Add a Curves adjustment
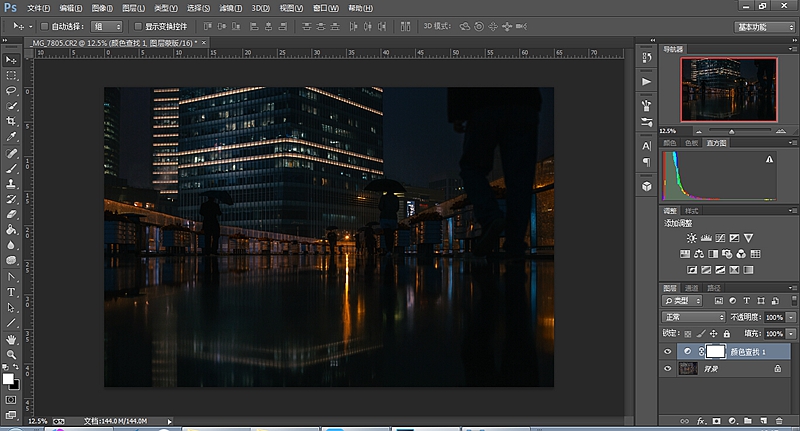The width and height of the screenshot is (800, 431). pos(720,238)
